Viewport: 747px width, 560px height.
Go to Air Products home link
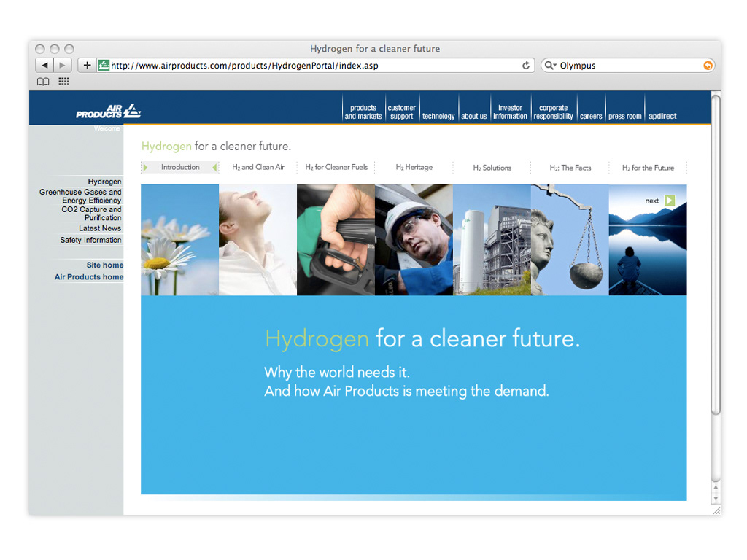click(88, 276)
